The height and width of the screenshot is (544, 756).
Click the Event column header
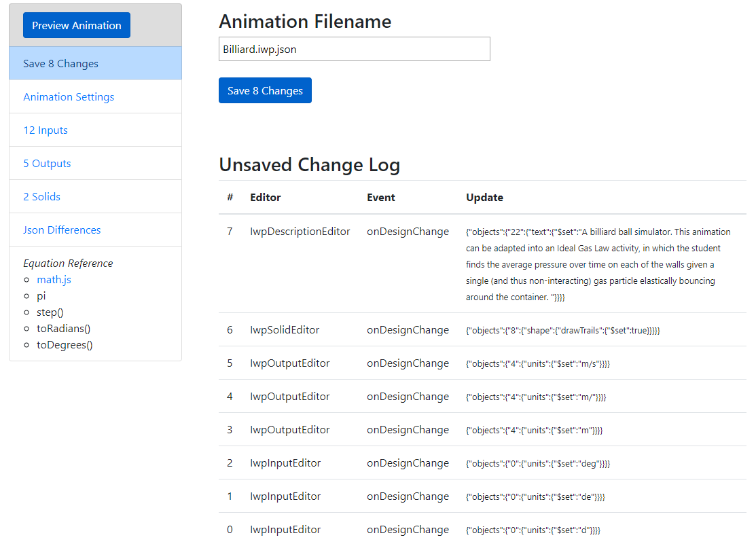tap(381, 197)
